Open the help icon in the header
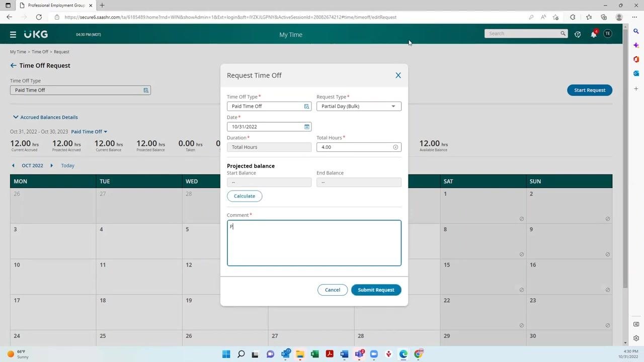The width and height of the screenshot is (644, 362). [x=578, y=34]
